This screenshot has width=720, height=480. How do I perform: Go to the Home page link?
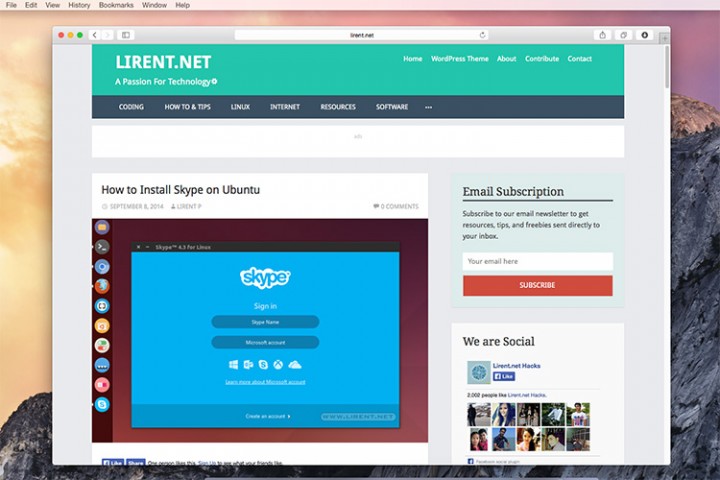click(x=412, y=59)
